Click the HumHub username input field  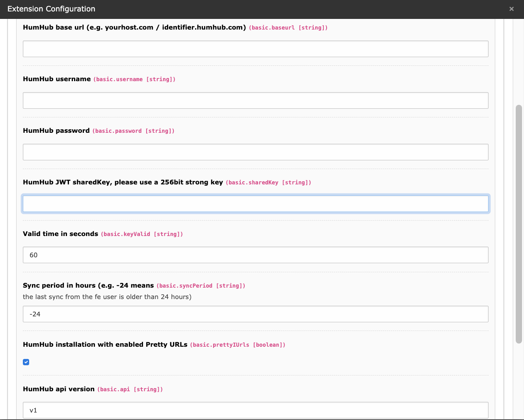pos(256,100)
